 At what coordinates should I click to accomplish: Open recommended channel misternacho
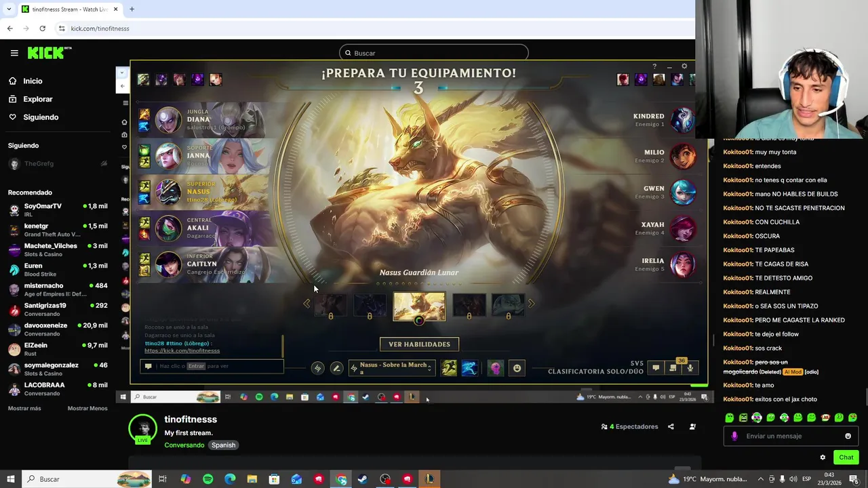(x=58, y=289)
